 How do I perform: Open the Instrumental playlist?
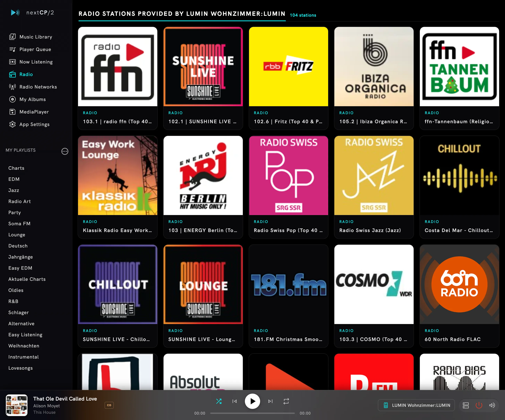[24, 357]
